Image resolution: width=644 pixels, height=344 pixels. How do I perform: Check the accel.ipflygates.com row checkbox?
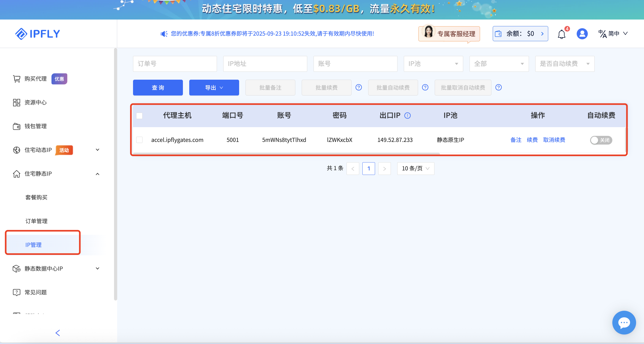[139, 140]
